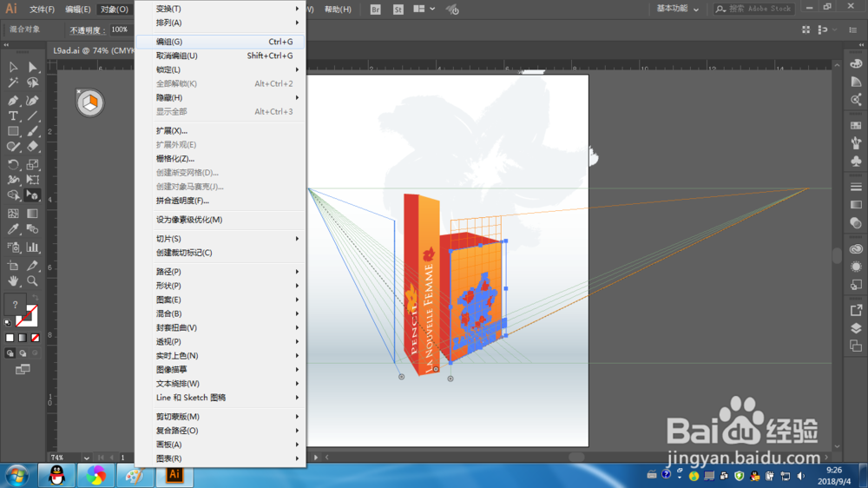
Task: Open the Appearance panel icon
Action: coord(856,267)
